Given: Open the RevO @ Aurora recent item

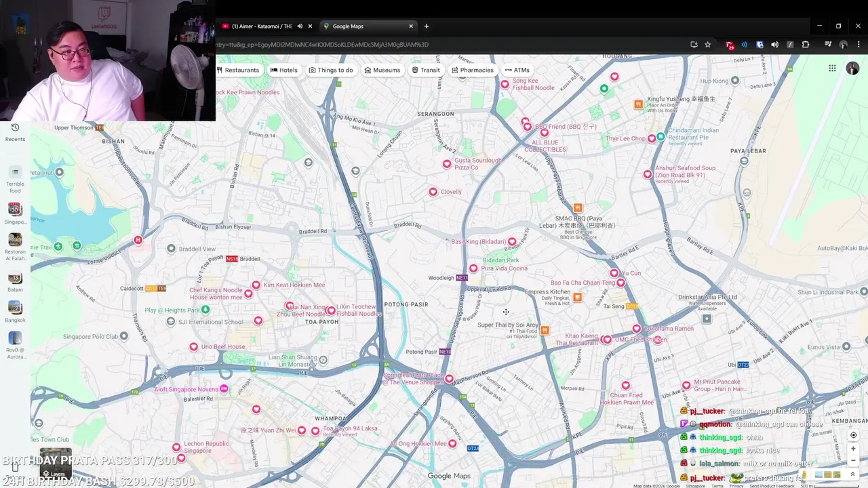Looking at the screenshot, I should click(x=15, y=344).
